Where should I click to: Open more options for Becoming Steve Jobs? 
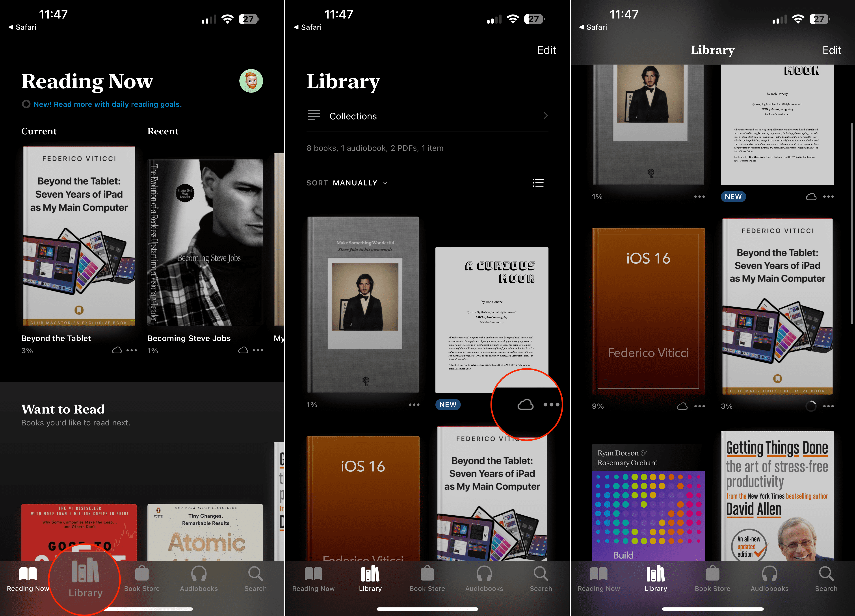point(258,350)
